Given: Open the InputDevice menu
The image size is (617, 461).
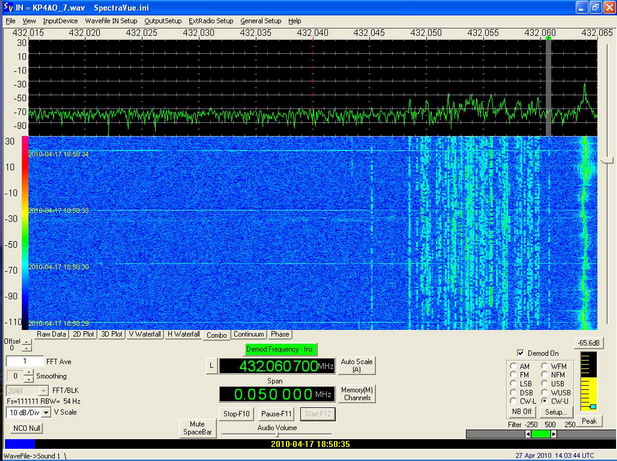Looking at the screenshot, I should tap(60, 20).
